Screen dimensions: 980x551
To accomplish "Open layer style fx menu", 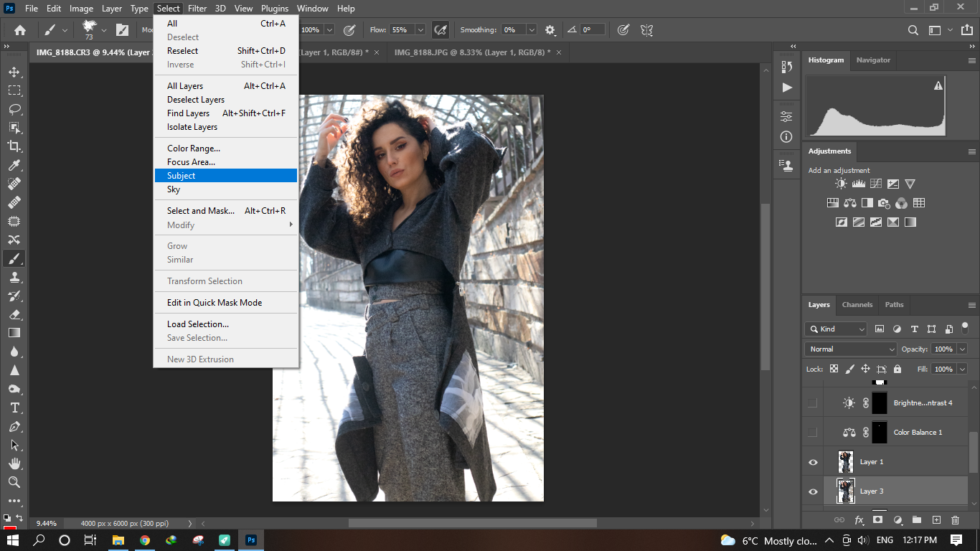I will point(859,520).
